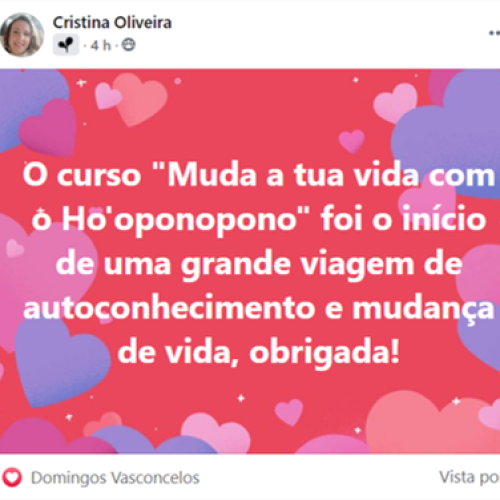Open the three-dot post options menu
The width and height of the screenshot is (500, 500).
(x=494, y=33)
